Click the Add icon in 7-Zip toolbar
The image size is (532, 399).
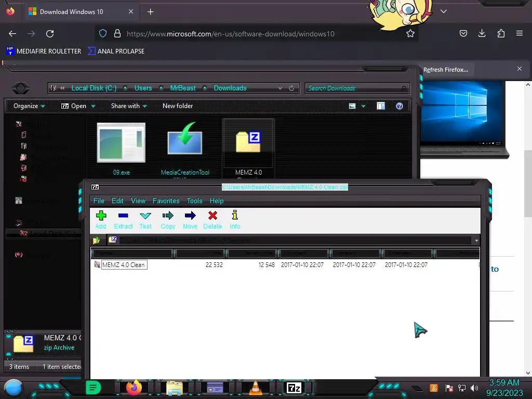coord(101,216)
